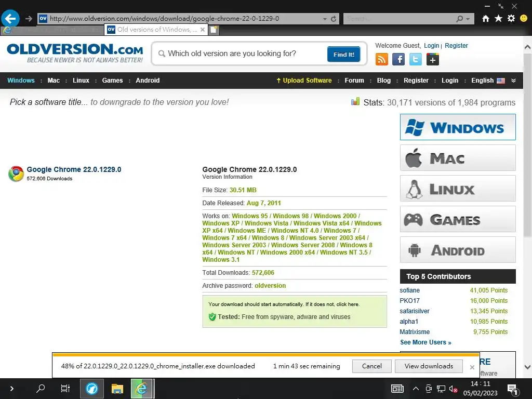
Task: Select the Games platform banner
Action: (458, 219)
